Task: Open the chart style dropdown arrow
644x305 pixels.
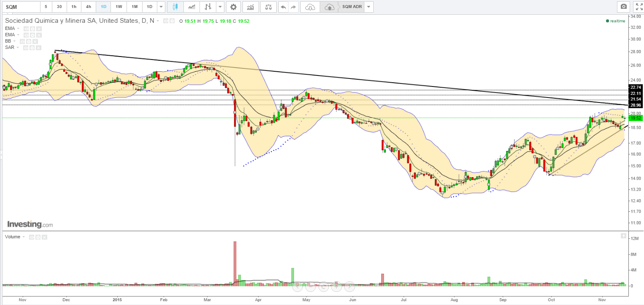Action: pos(220,7)
